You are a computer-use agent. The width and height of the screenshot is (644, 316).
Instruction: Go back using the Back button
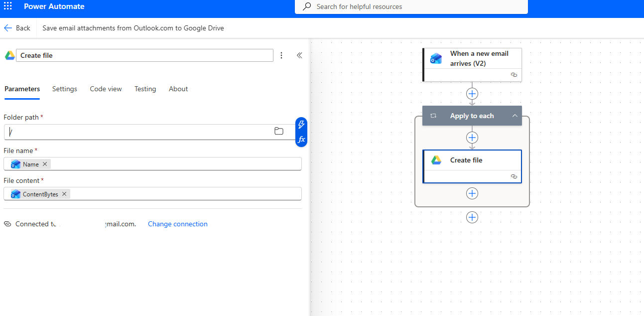(17, 28)
